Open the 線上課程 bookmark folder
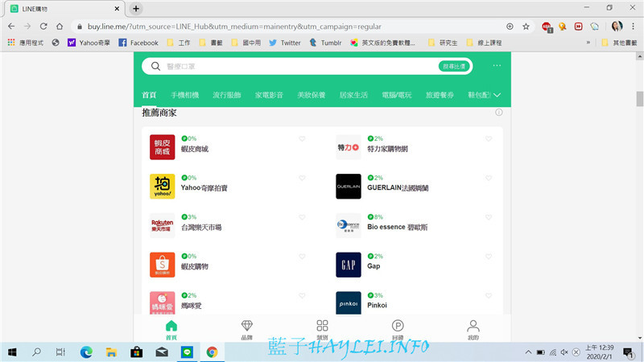Viewport: 644px width, 362px height. coord(484,43)
